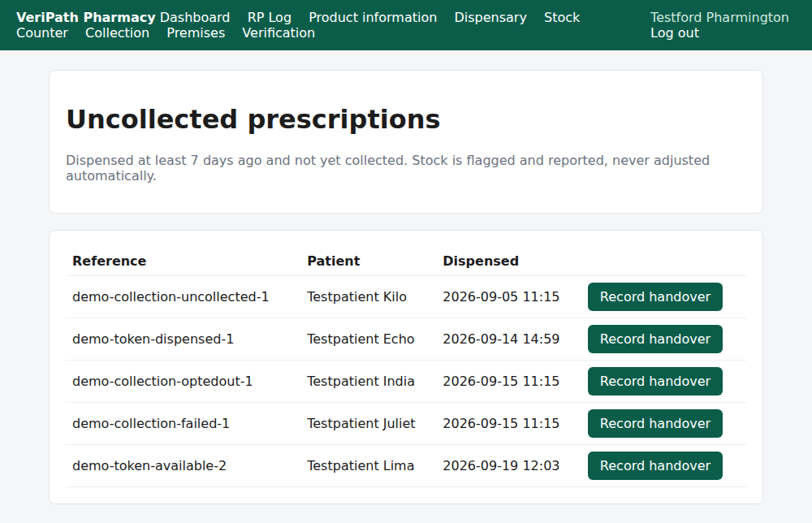Viewport: 812px width, 523px height.
Task: Click the Dispensed column header
Action: tap(481, 261)
